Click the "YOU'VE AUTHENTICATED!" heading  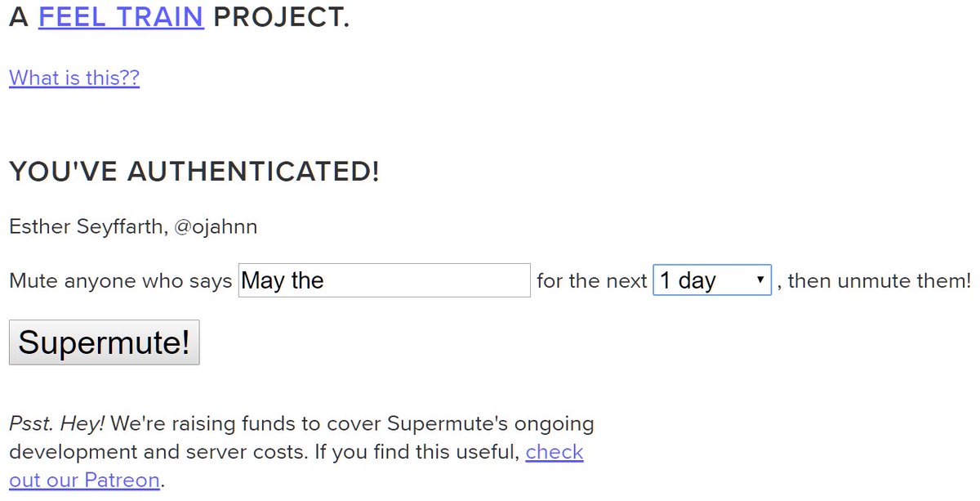(x=194, y=172)
